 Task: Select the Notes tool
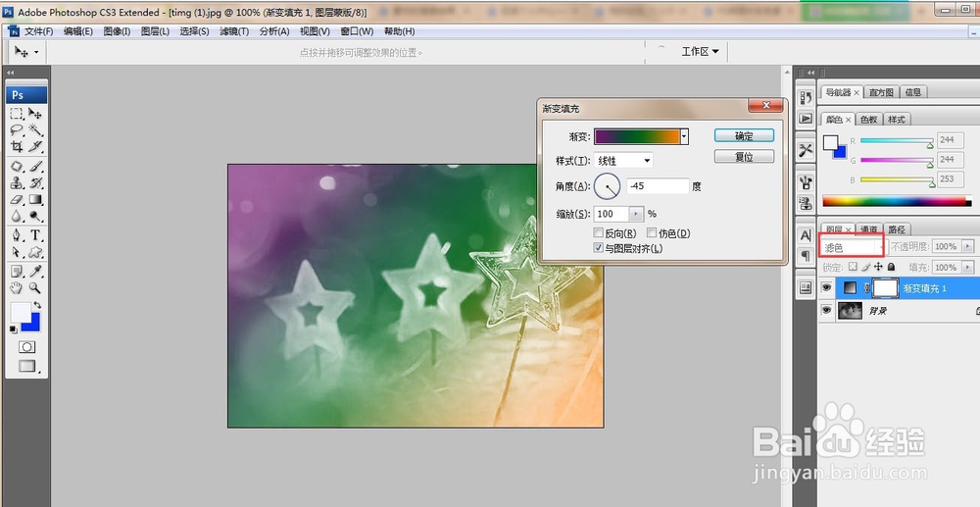[17, 272]
